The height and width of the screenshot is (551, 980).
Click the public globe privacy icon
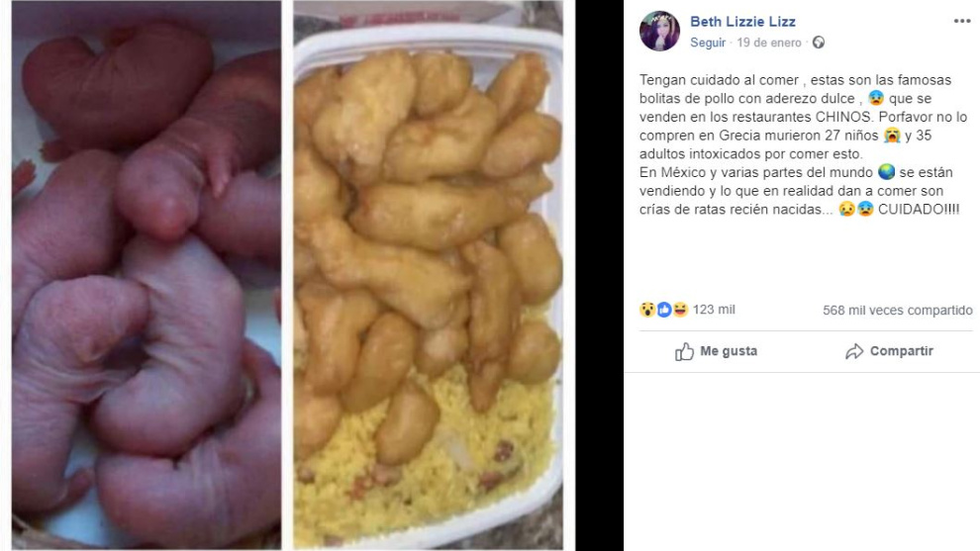pyautogui.click(x=818, y=43)
